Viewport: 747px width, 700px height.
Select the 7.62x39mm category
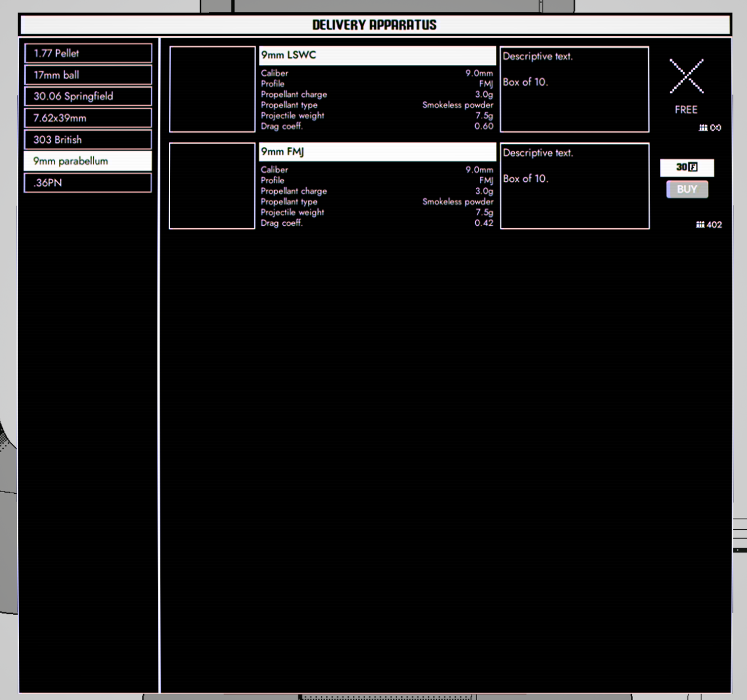(x=88, y=118)
